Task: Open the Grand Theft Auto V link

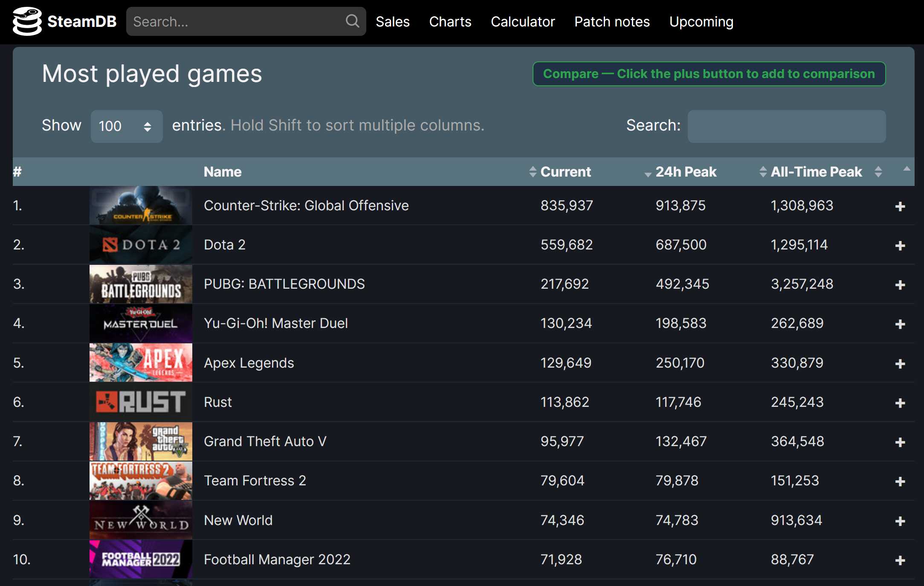Action: click(x=265, y=441)
